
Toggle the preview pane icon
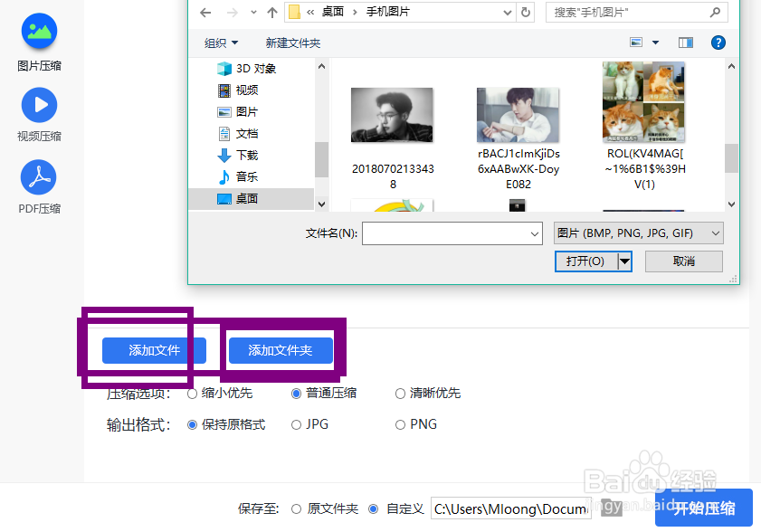click(685, 43)
